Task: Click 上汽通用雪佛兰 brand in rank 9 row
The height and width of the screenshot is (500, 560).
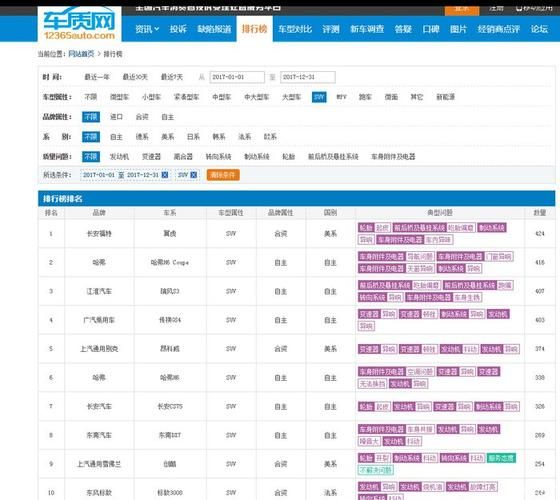Action: pyautogui.click(x=99, y=464)
